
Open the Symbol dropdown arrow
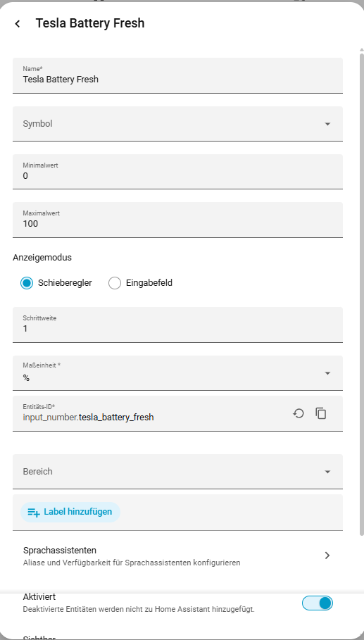[x=327, y=124]
